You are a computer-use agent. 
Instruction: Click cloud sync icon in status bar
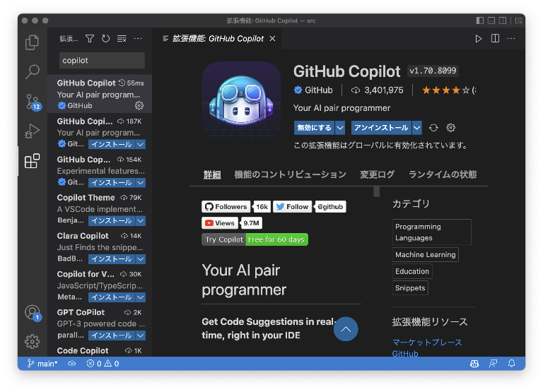71,364
